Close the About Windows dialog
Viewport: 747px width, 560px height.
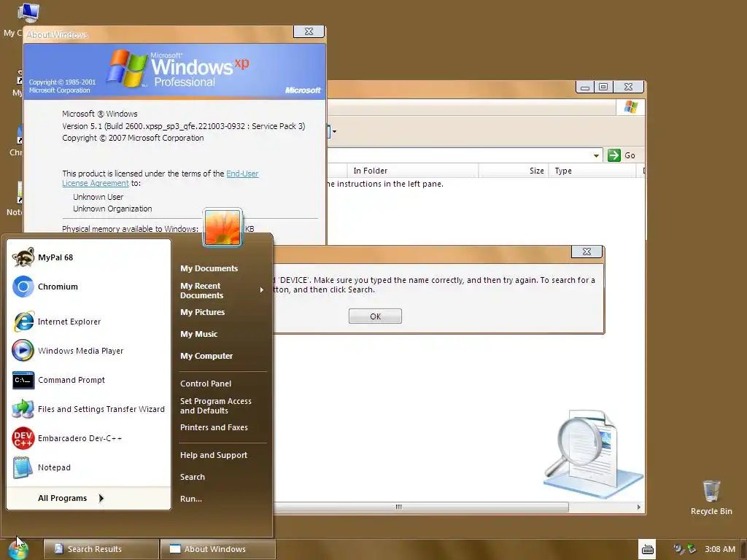pos(309,31)
